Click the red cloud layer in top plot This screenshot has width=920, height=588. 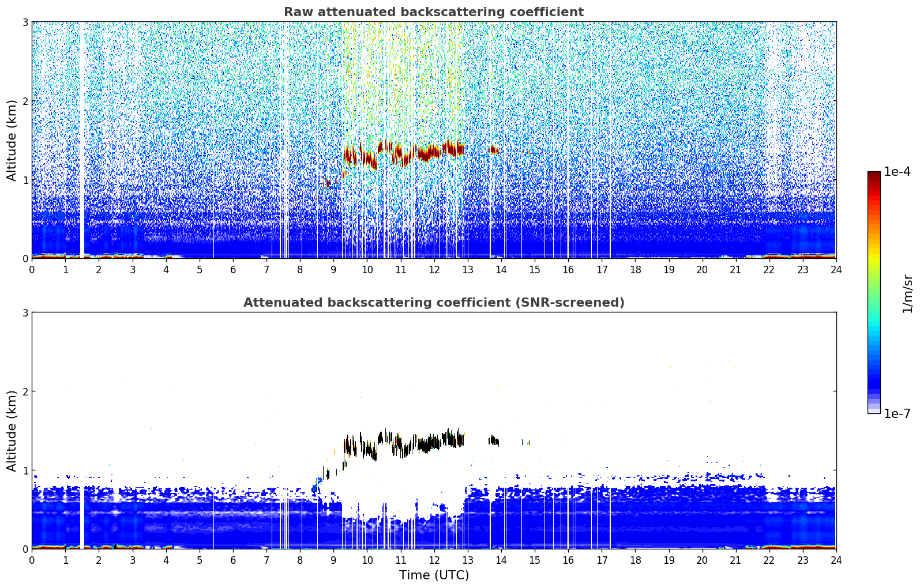point(404,153)
